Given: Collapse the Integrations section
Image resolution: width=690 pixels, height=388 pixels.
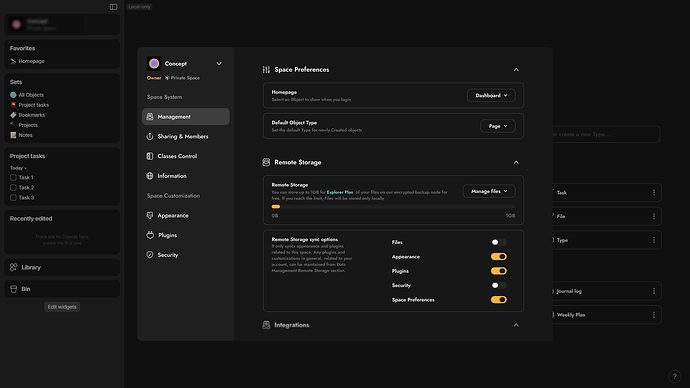Looking at the screenshot, I should (x=516, y=325).
